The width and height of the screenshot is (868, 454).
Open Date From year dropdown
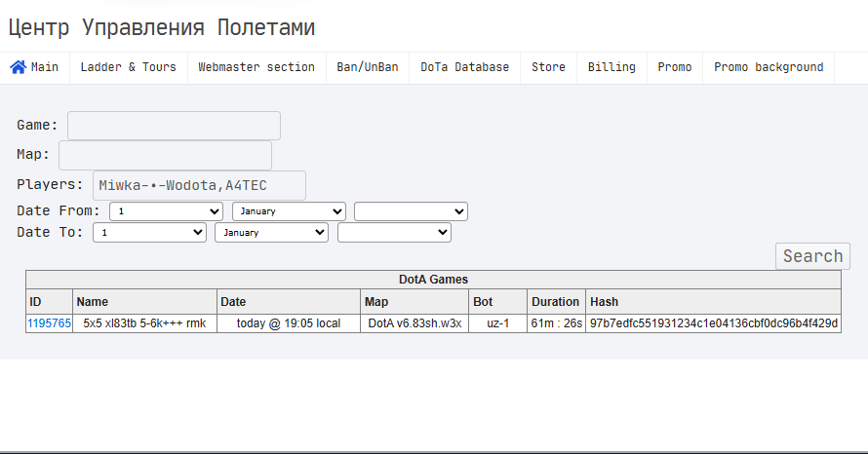tap(411, 211)
